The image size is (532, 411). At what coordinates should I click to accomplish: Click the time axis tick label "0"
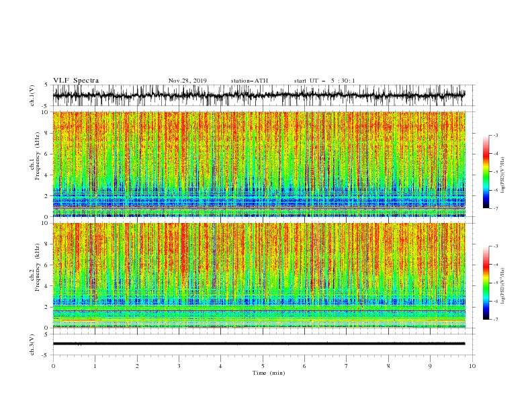tap(53, 366)
